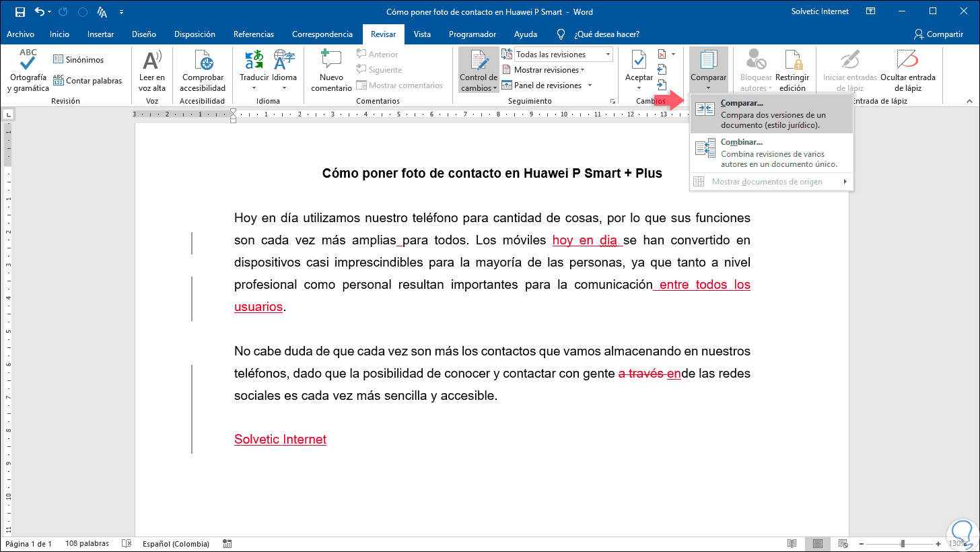This screenshot has height=552, width=980.
Task: Open the Todas las revisiones dropdown
Action: click(x=608, y=55)
